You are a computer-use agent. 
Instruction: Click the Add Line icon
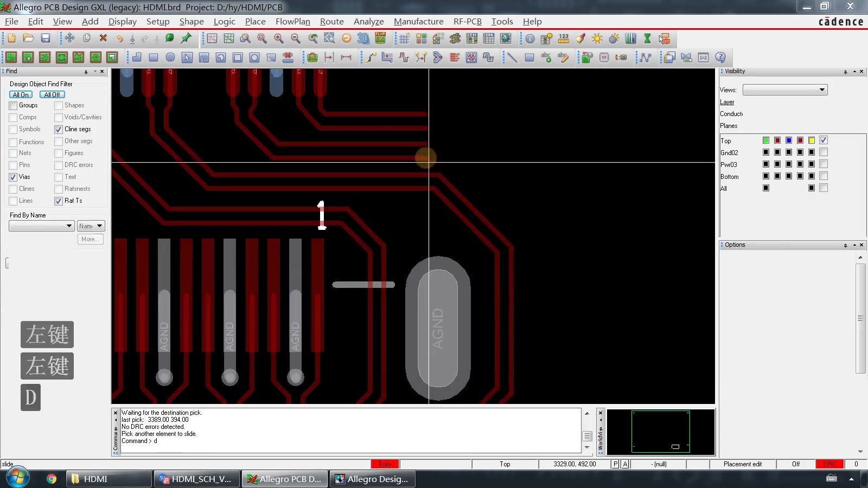point(512,57)
